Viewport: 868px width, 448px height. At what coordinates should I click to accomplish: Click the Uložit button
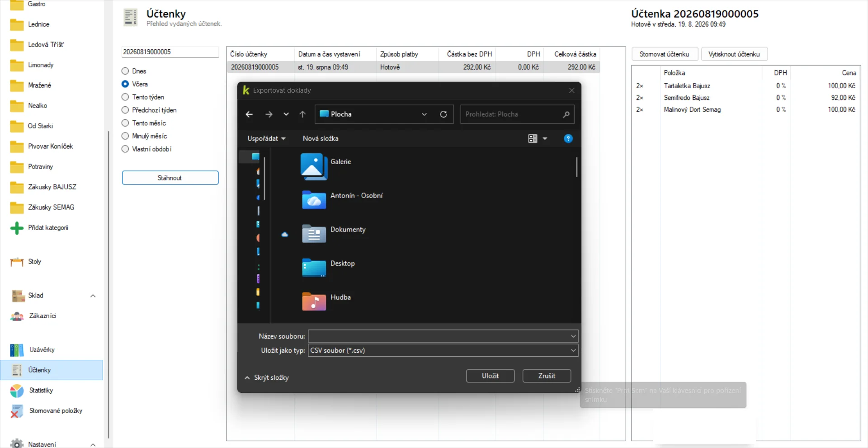tap(490, 376)
